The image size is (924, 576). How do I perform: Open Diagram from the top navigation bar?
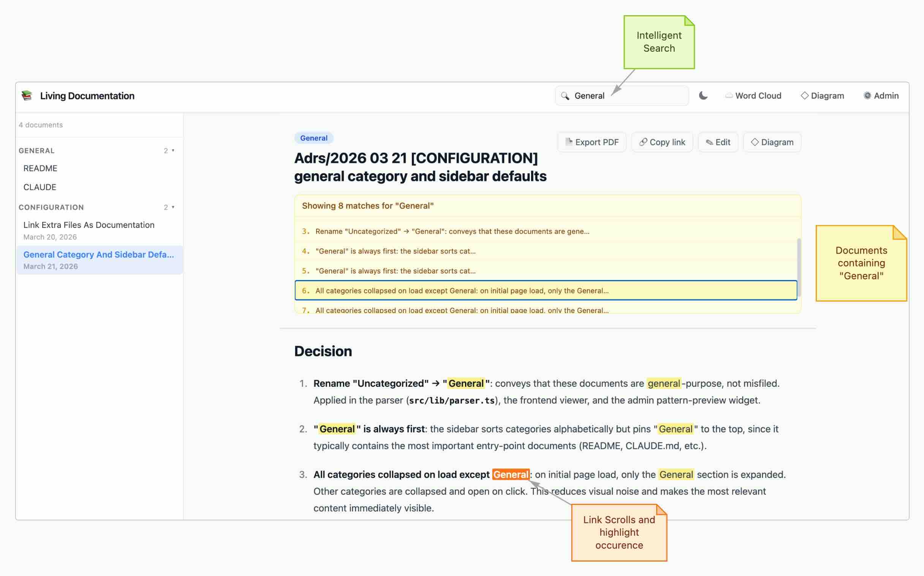(x=822, y=96)
